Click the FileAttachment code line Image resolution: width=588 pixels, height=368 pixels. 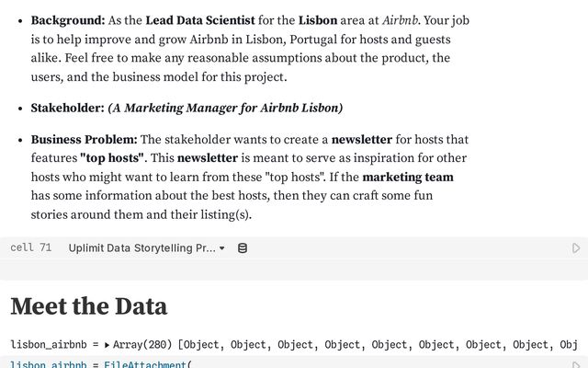(x=101, y=364)
